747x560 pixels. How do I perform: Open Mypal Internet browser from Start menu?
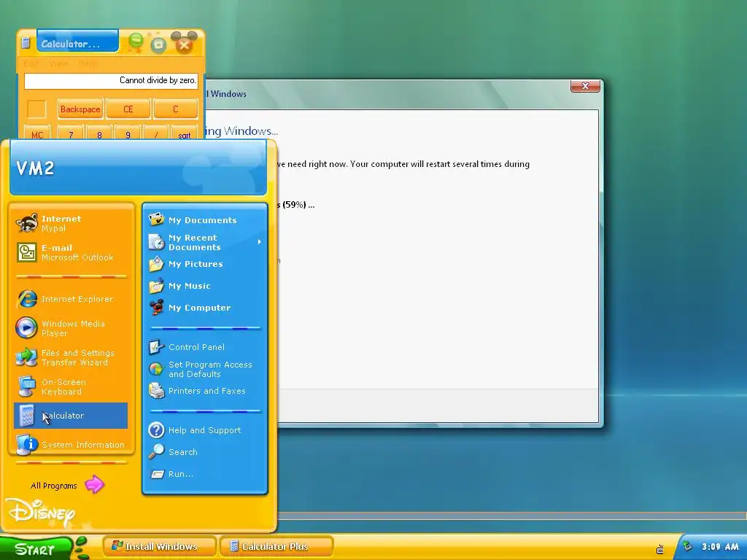pos(71,223)
